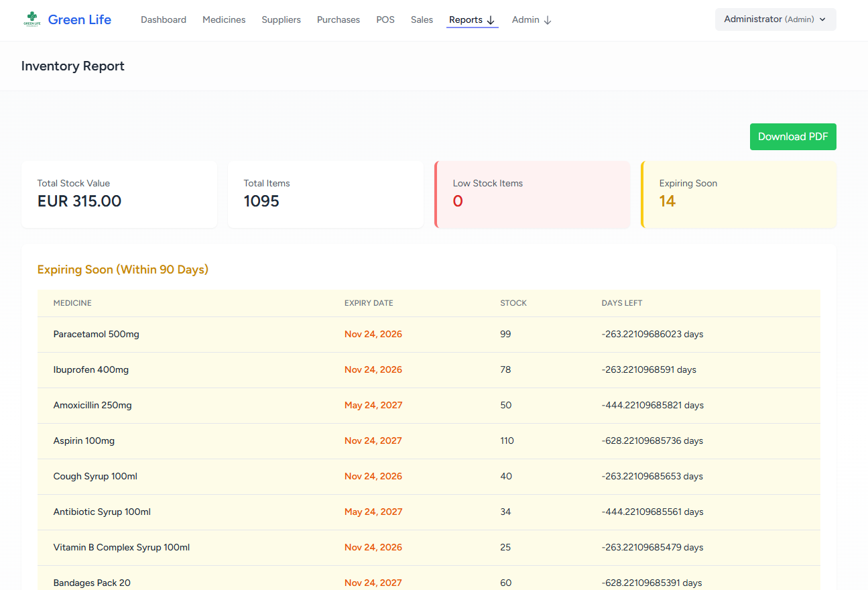868x590 pixels.
Task: Select the Total Items summary card
Action: pos(326,194)
